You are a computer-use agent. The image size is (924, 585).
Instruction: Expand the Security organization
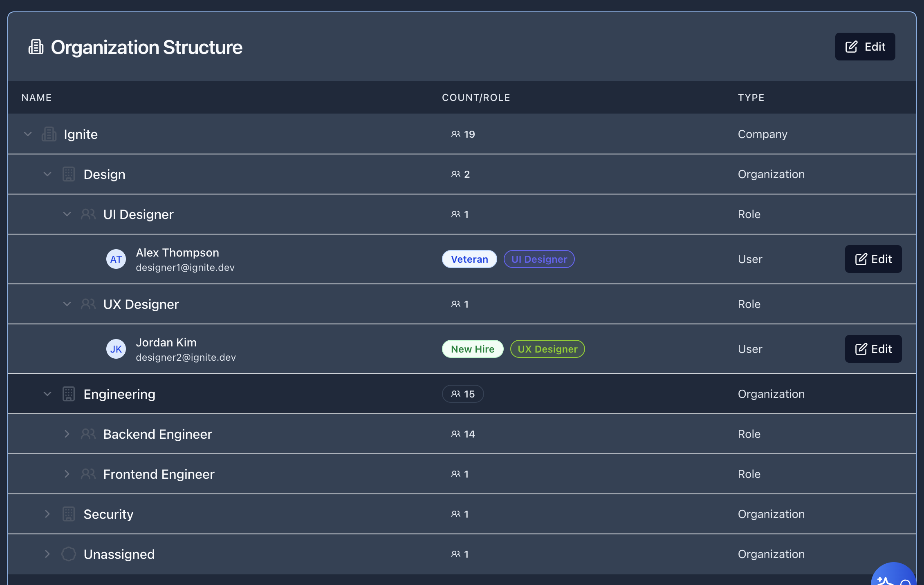(47, 514)
